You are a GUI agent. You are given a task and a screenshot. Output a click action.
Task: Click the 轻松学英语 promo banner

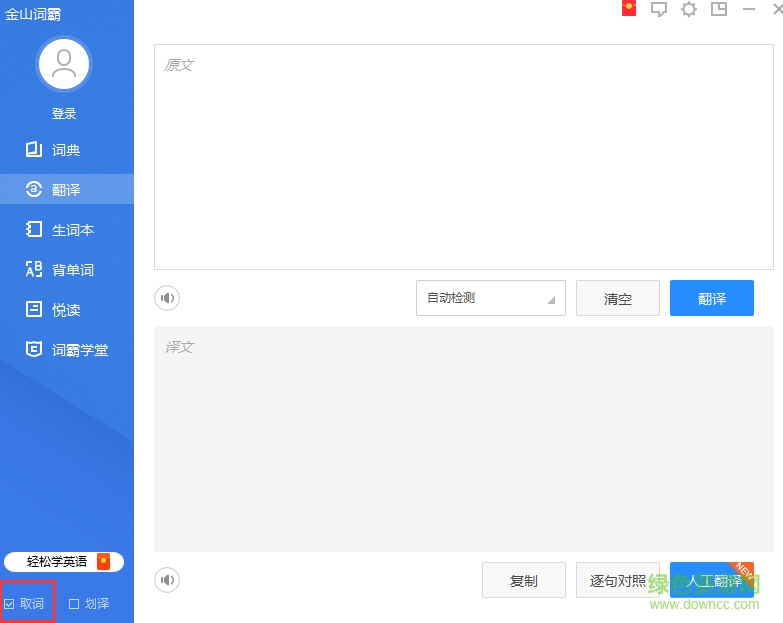[x=64, y=562]
